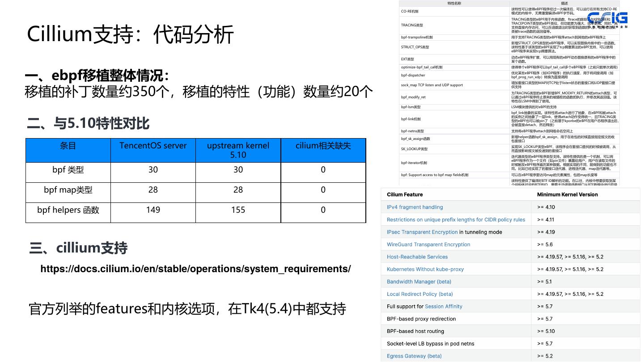This screenshot has height=362, width=644.
Task: Click the 'bpf-netns类型' feature name
Action: (412, 131)
